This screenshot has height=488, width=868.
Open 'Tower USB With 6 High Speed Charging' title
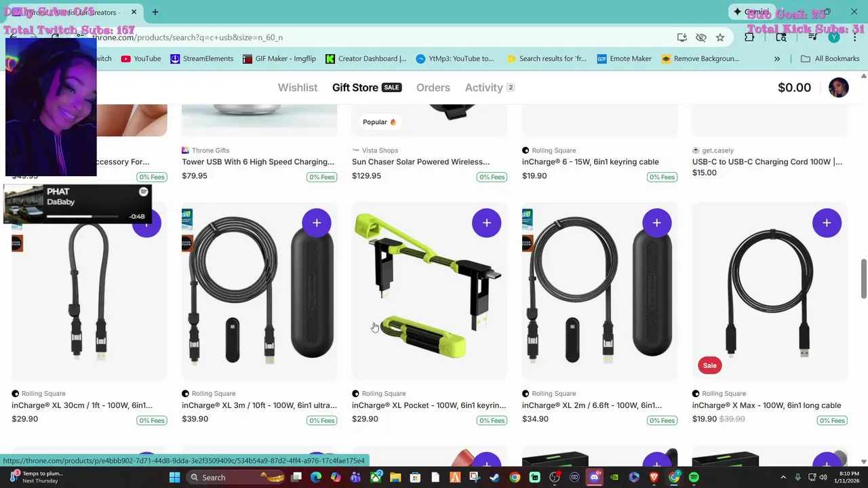pos(258,162)
